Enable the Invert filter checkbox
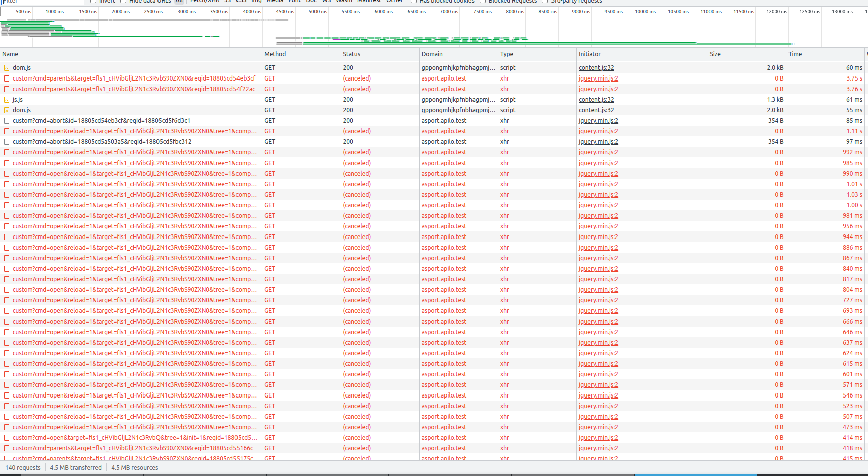This screenshot has width=868, height=476. pyautogui.click(x=93, y=2)
